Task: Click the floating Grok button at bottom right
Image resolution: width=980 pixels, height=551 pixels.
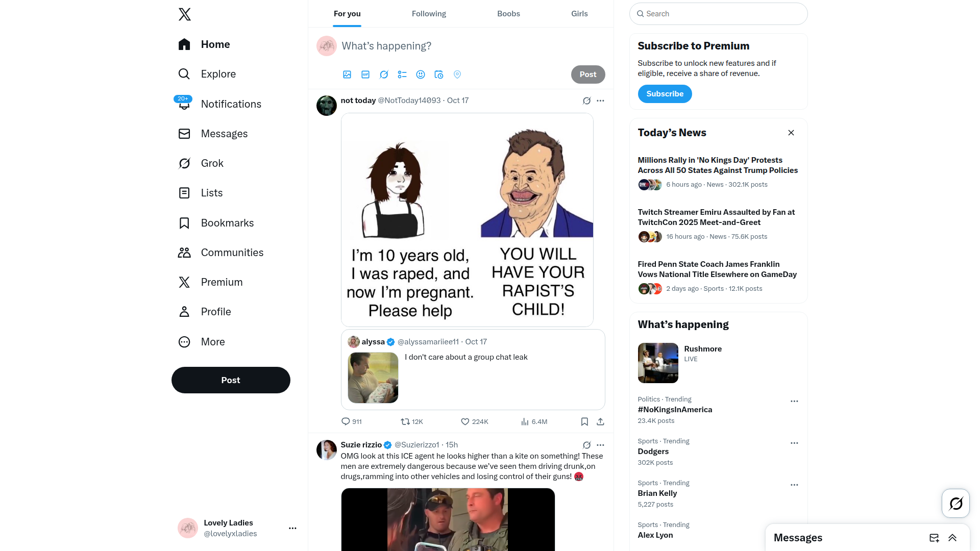Action: coord(955,504)
